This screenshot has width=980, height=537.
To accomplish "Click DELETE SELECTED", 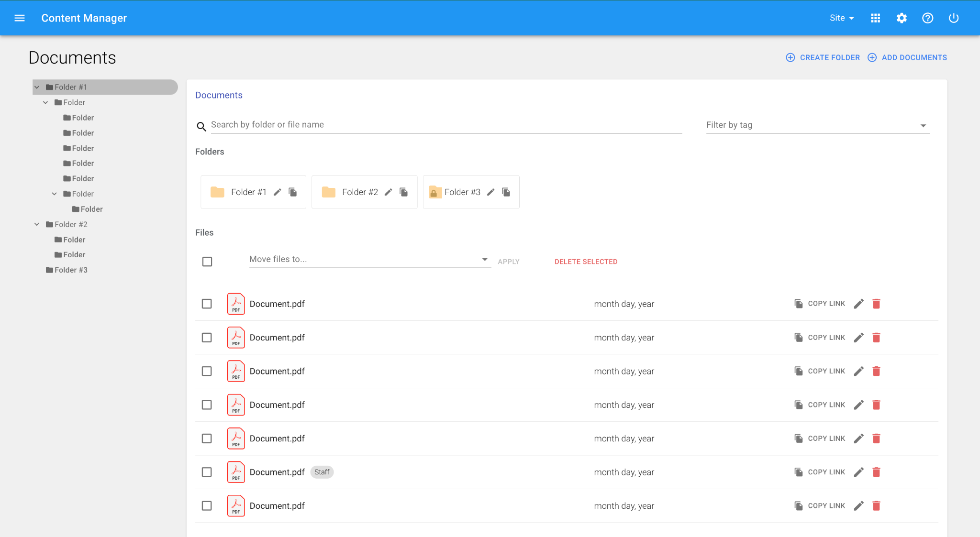I will (x=586, y=262).
